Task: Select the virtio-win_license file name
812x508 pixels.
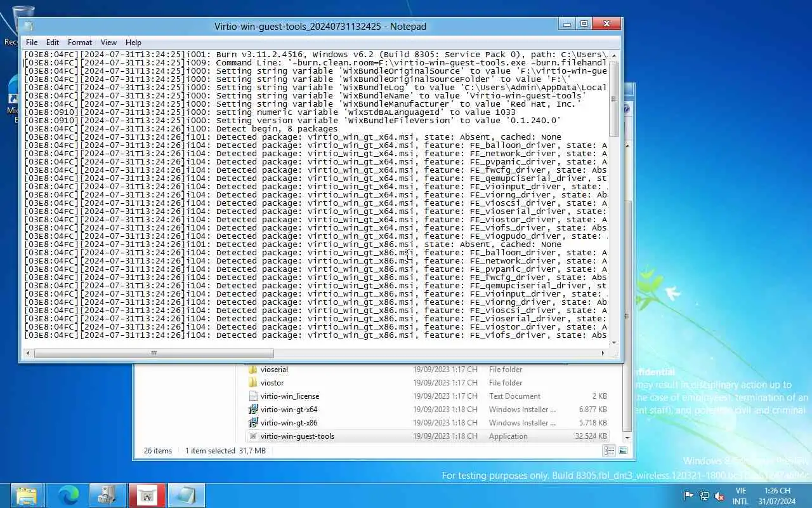Action: coord(290,396)
